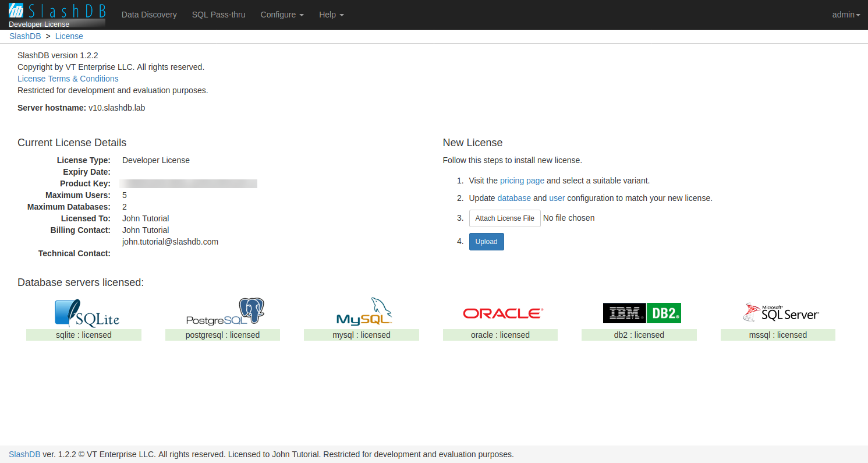This screenshot has height=463, width=868.
Task: Open Data Discovery page
Action: pyautogui.click(x=149, y=15)
